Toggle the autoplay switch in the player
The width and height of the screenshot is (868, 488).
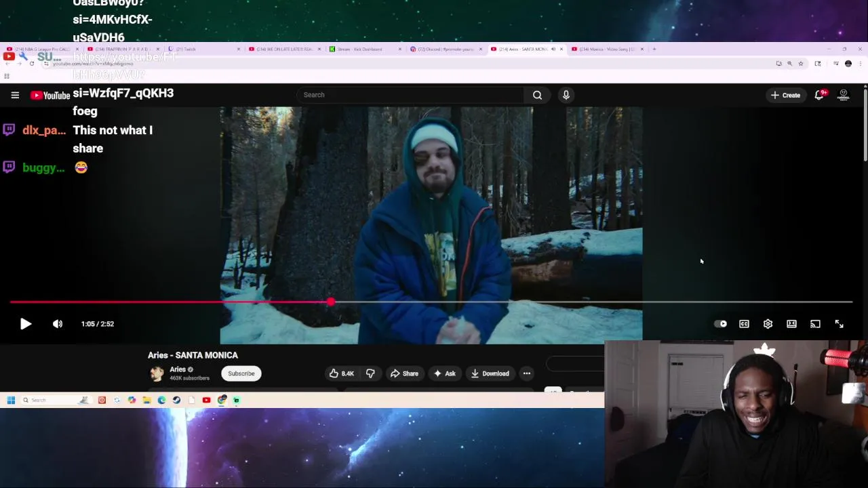(720, 324)
